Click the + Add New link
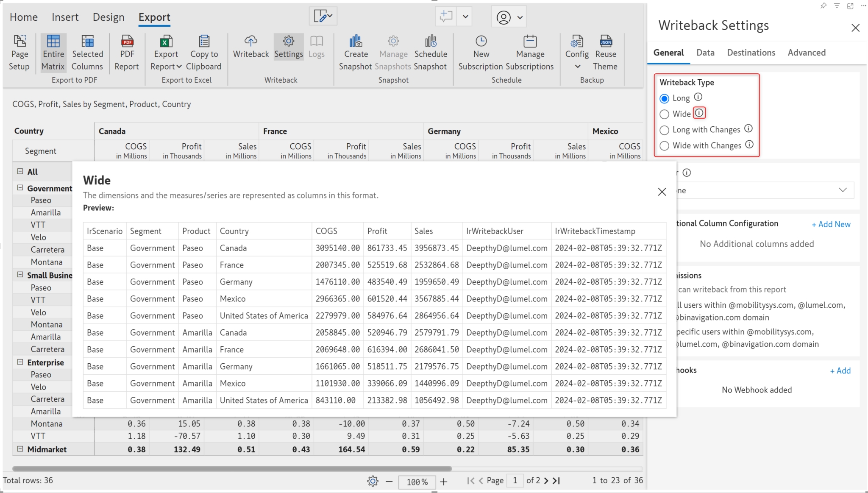 coord(831,224)
